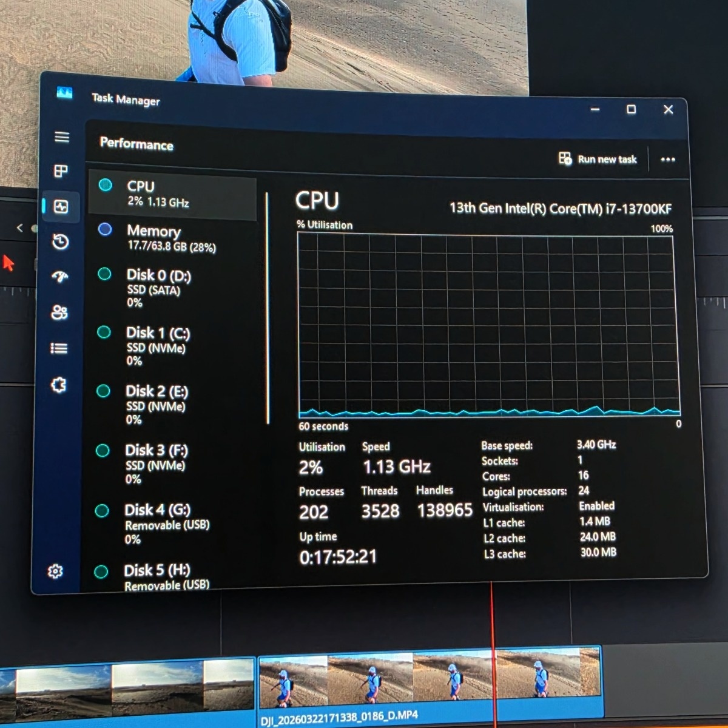
Task: Select the Performance page icon in sidebar
Action: tap(61, 207)
